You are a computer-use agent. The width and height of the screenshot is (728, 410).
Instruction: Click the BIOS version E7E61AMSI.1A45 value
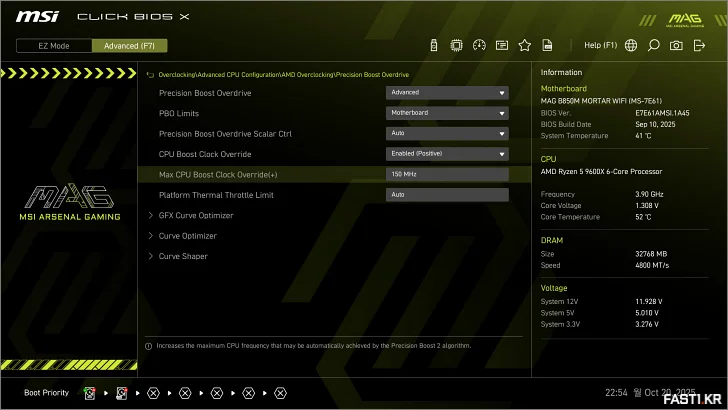(662, 113)
